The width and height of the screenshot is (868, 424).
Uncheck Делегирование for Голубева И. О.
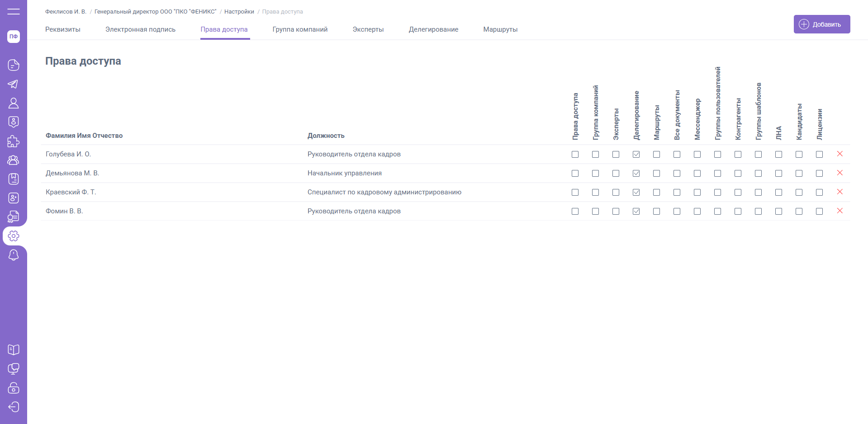coord(636,155)
